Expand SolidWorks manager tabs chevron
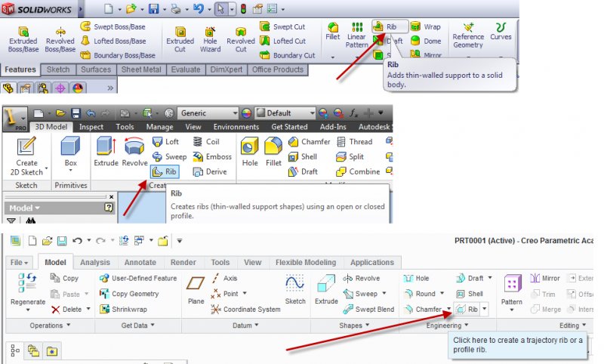604x364 pixels. click(110, 88)
